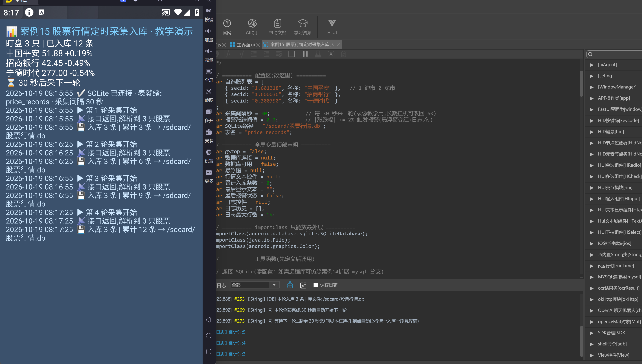This screenshot has height=364, width=642.
Task: Expand the HID键鼠[hid] node
Action: [x=591, y=132]
